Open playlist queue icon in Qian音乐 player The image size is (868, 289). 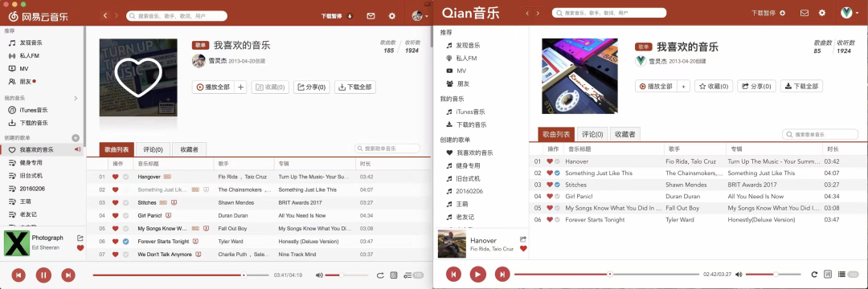click(x=841, y=274)
